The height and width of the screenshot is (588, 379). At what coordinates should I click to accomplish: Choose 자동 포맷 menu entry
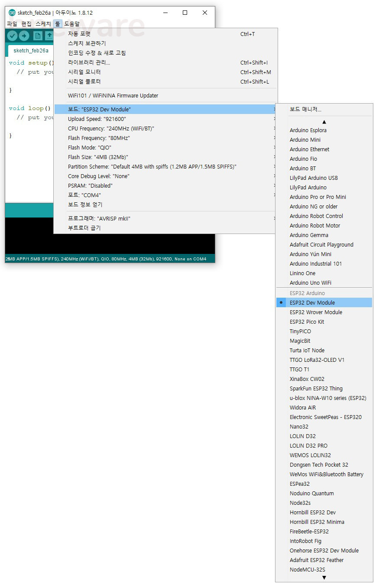[165, 34]
